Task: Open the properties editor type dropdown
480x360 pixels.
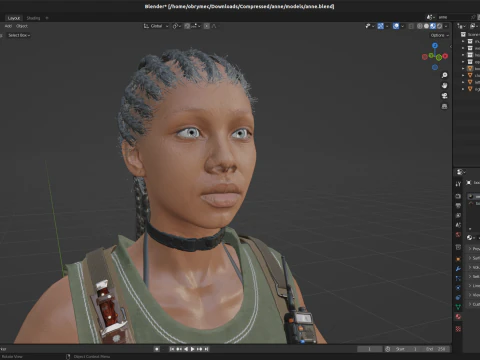Action: coord(461,172)
